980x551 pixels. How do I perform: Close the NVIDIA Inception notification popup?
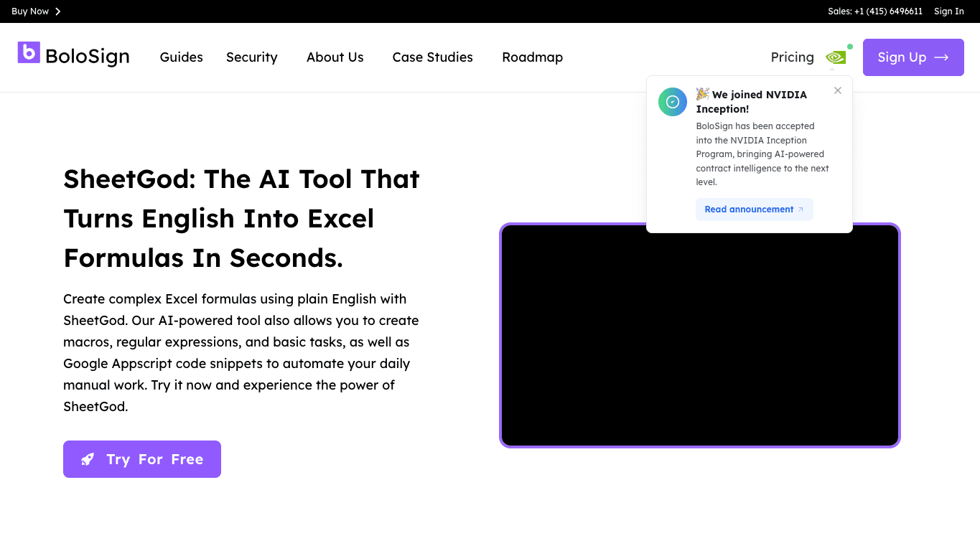[x=838, y=90]
